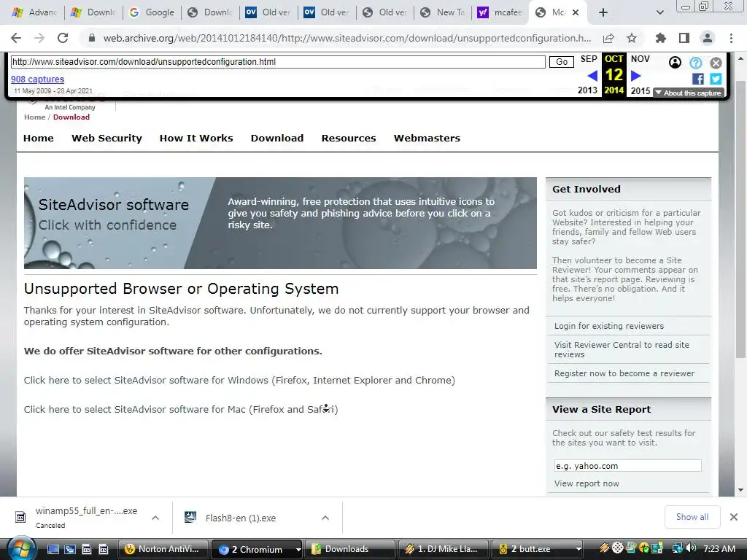Show the tab search dropdown
Image resolution: width=747 pixels, height=560 pixels.
659,12
